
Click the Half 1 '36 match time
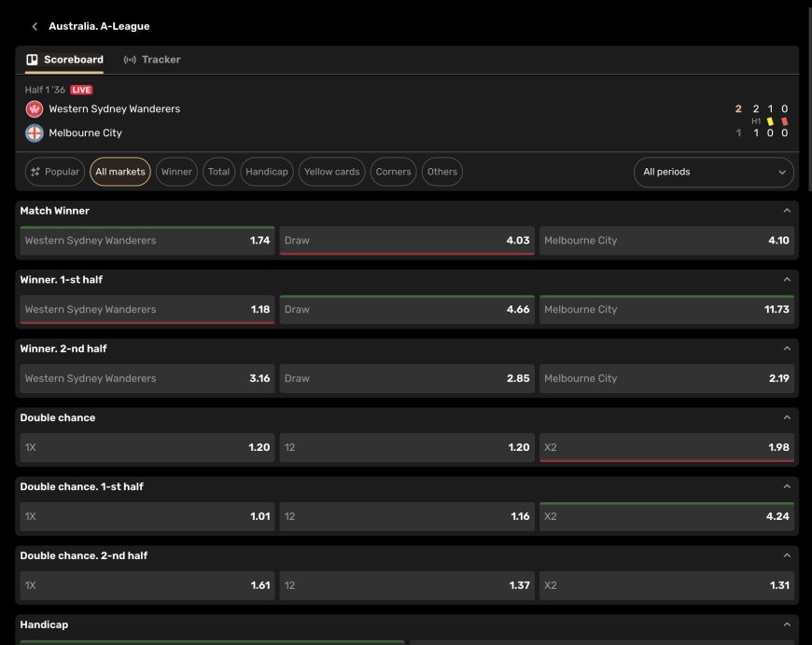point(45,90)
